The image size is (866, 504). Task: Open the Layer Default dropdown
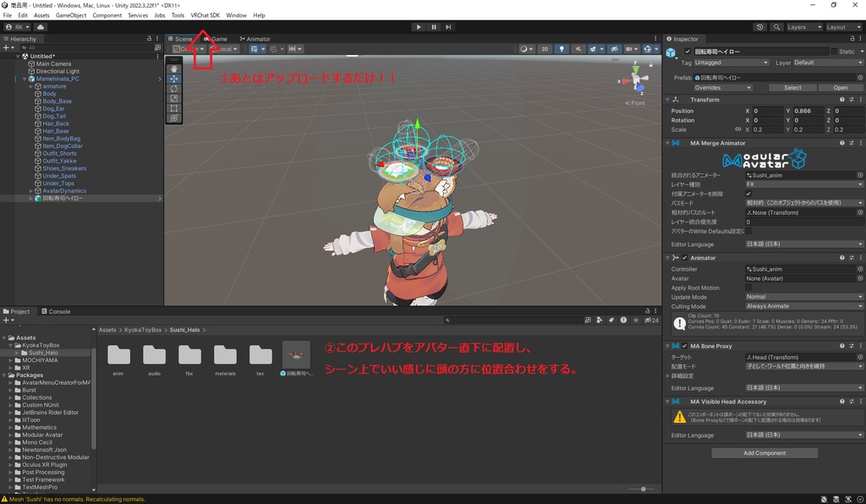click(828, 63)
